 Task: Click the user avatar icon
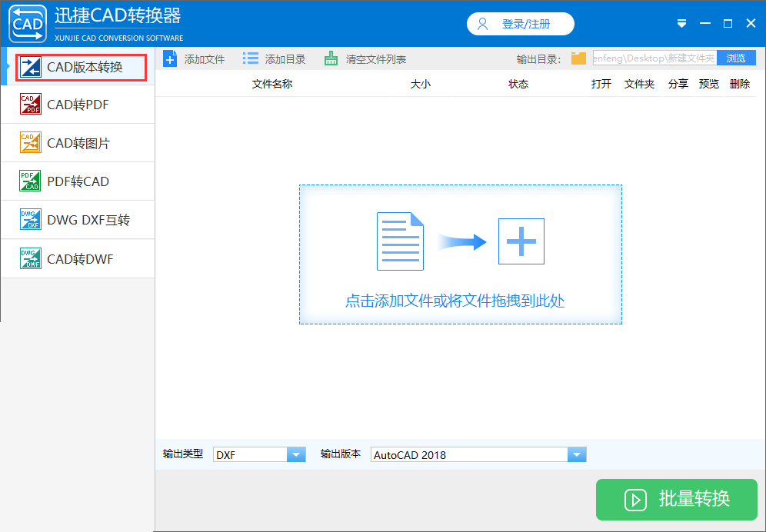(483, 24)
